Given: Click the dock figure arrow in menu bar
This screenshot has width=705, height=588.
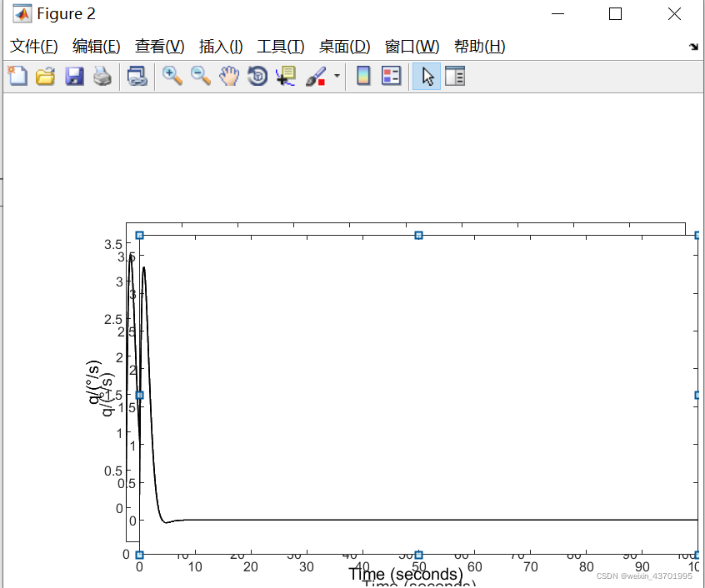Looking at the screenshot, I should [693, 47].
